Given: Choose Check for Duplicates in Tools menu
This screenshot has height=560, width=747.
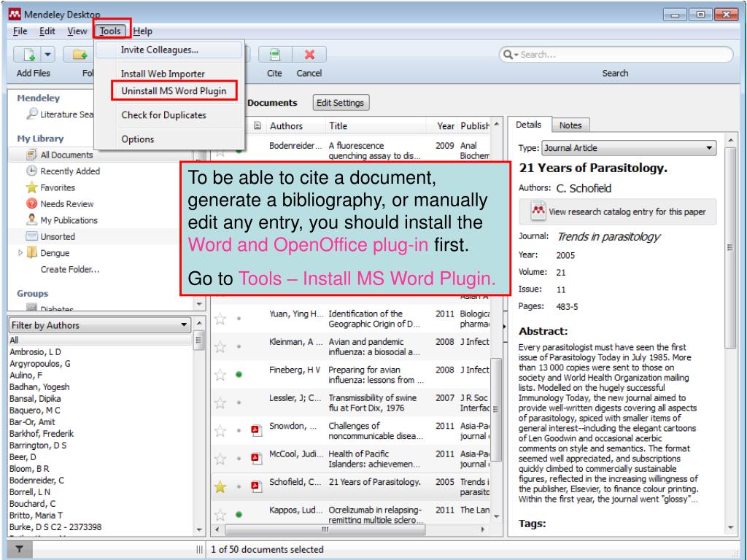Looking at the screenshot, I should pyautogui.click(x=164, y=115).
